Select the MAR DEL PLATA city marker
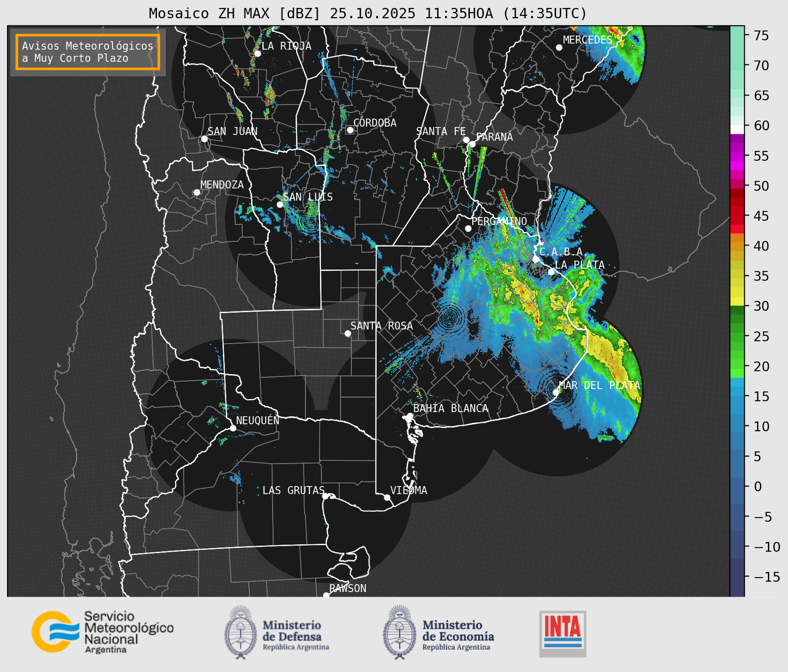The width and height of the screenshot is (788, 672). click(556, 392)
